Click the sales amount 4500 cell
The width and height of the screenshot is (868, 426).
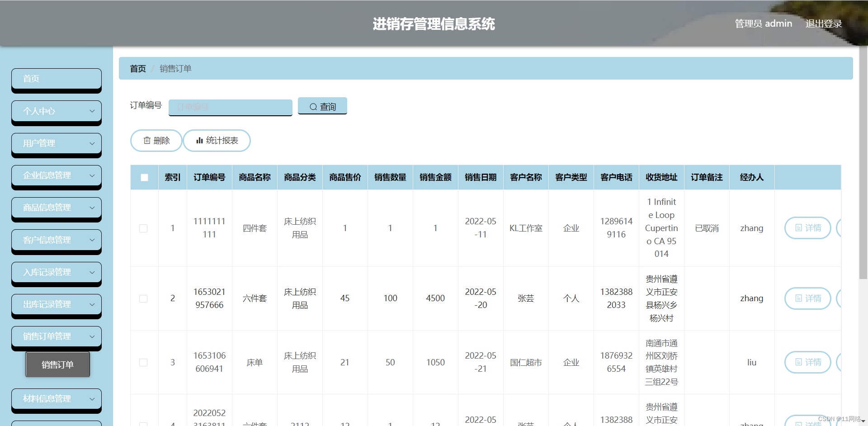point(435,298)
